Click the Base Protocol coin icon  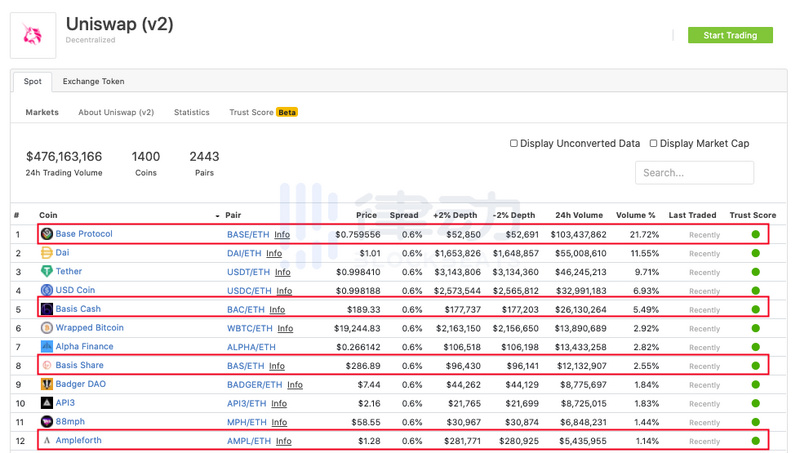pos(47,234)
